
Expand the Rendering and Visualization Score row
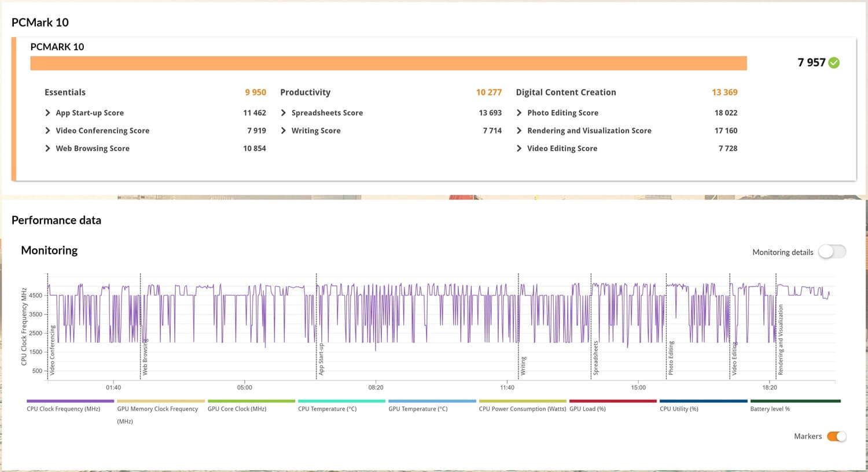(x=519, y=131)
